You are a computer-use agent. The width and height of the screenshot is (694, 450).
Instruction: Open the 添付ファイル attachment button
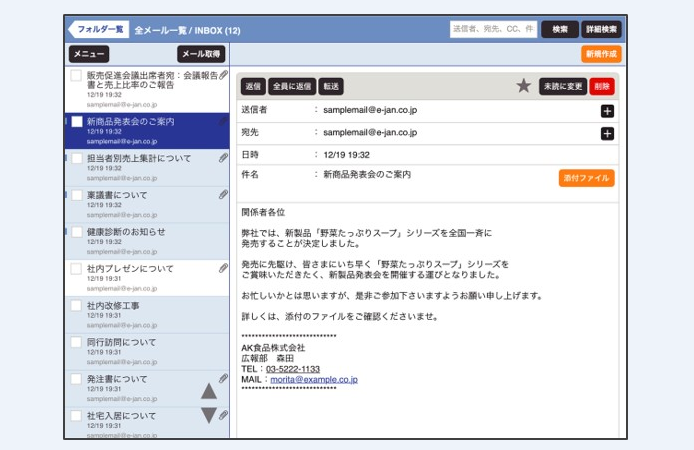click(x=586, y=178)
